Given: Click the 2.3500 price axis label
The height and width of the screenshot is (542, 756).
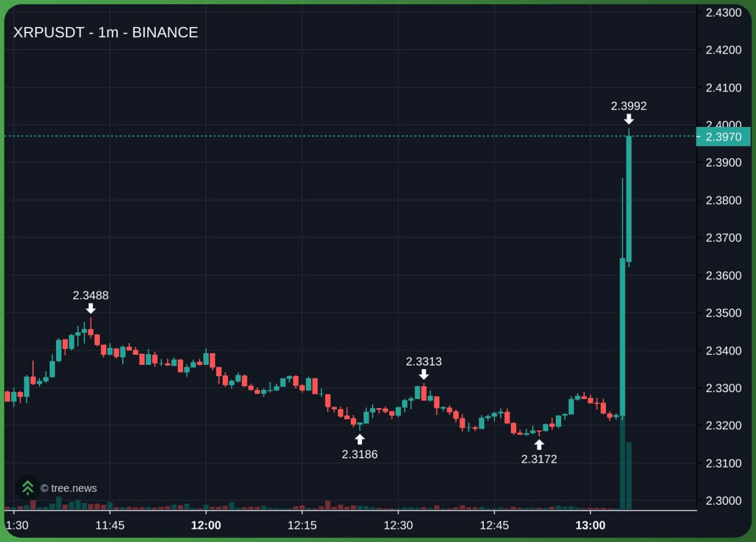Looking at the screenshot, I should point(724,313).
